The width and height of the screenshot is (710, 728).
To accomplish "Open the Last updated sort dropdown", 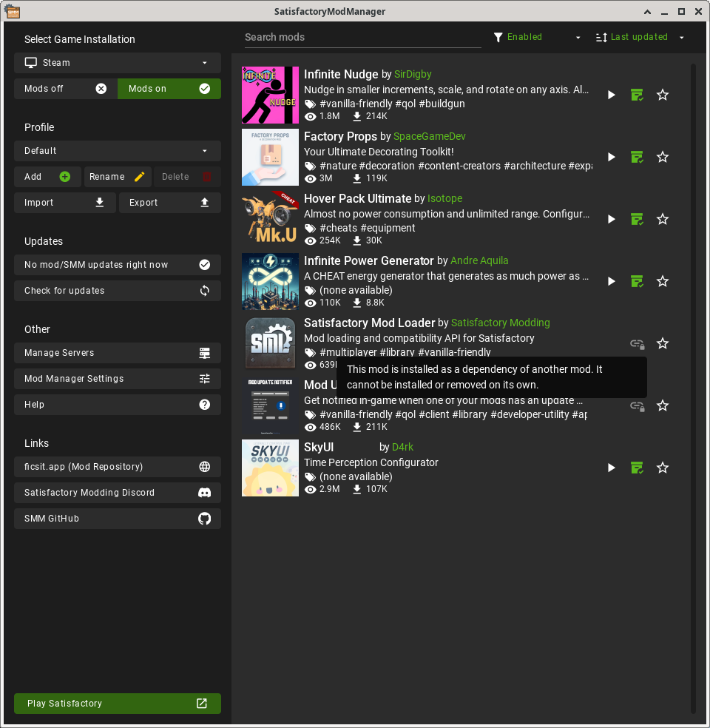I will click(x=640, y=37).
